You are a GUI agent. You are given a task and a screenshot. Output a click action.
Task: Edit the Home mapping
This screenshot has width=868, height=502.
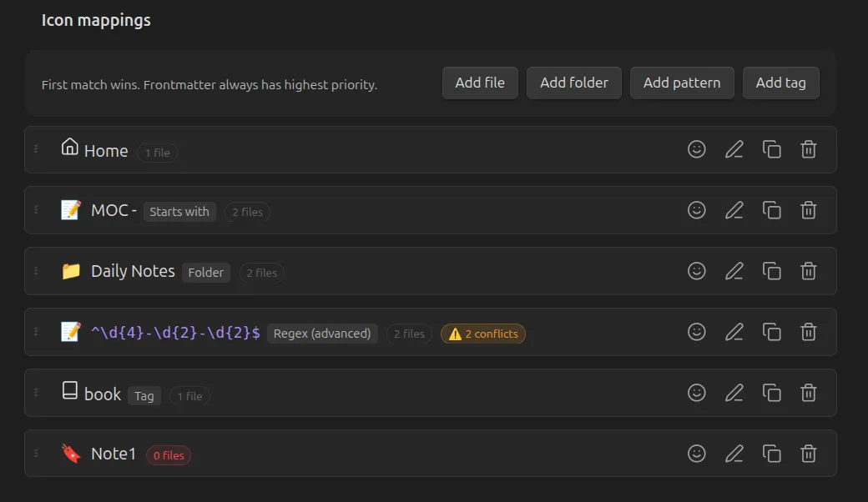[734, 149]
